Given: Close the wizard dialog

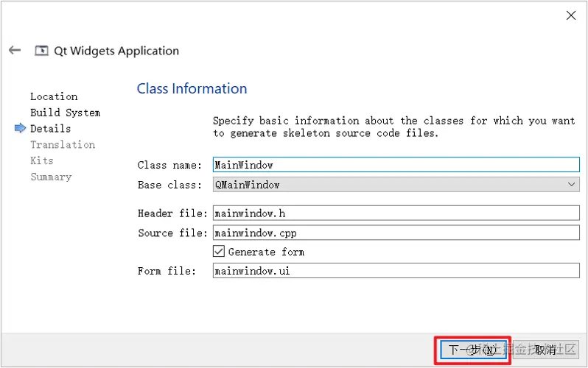Looking at the screenshot, I should 571,15.
